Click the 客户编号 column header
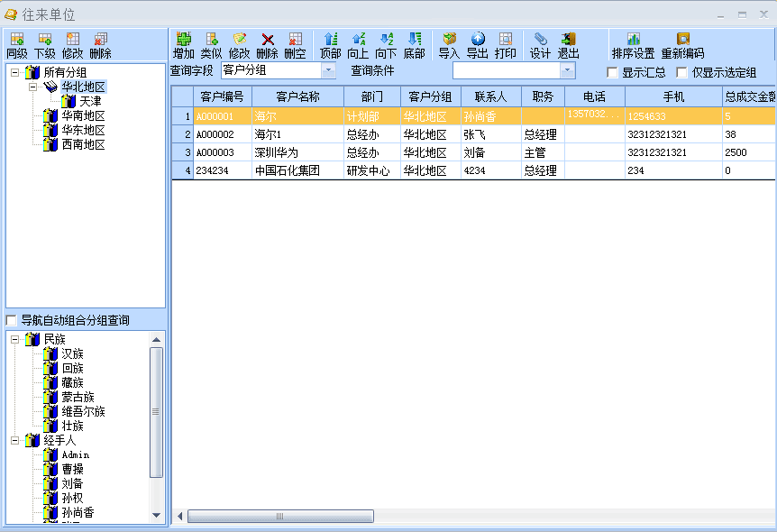 [x=223, y=96]
